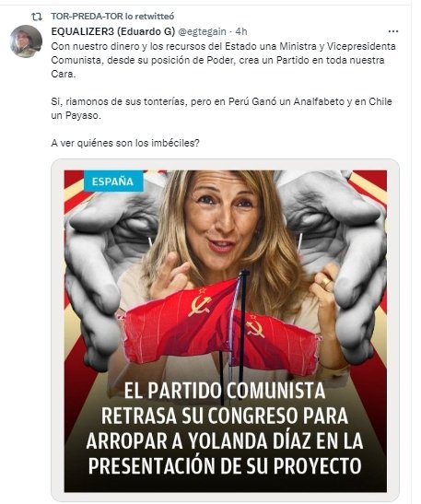Click the tweet paragraph starting Con nuestro dinero
This screenshot has height=504, width=421.
click(x=223, y=60)
